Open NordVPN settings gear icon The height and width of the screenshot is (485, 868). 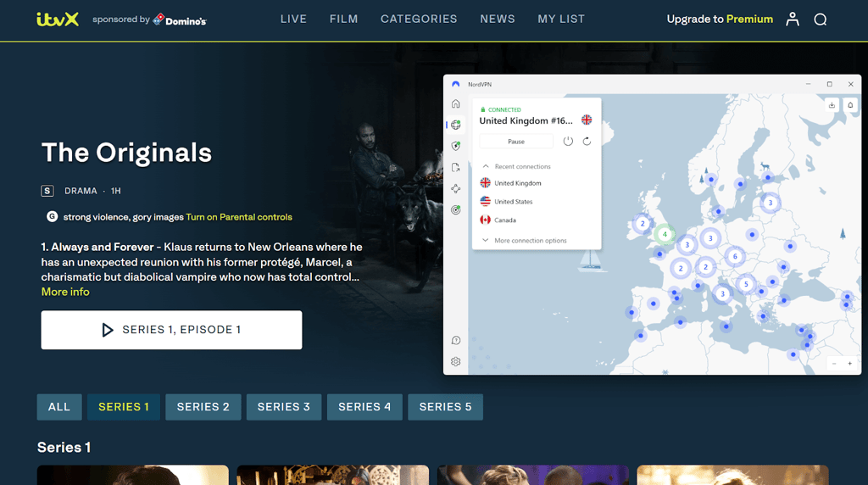[x=455, y=361]
